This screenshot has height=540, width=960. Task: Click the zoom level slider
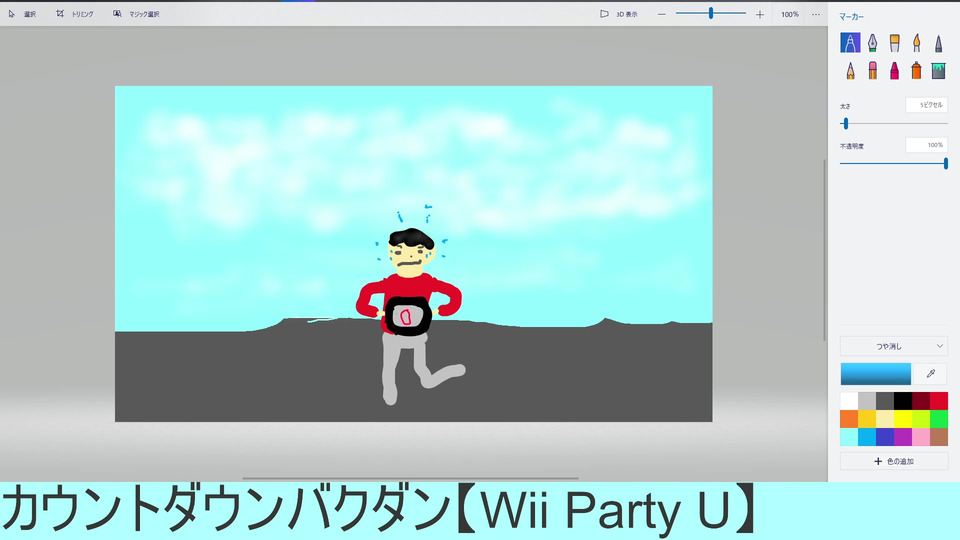pyautogui.click(x=711, y=13)
